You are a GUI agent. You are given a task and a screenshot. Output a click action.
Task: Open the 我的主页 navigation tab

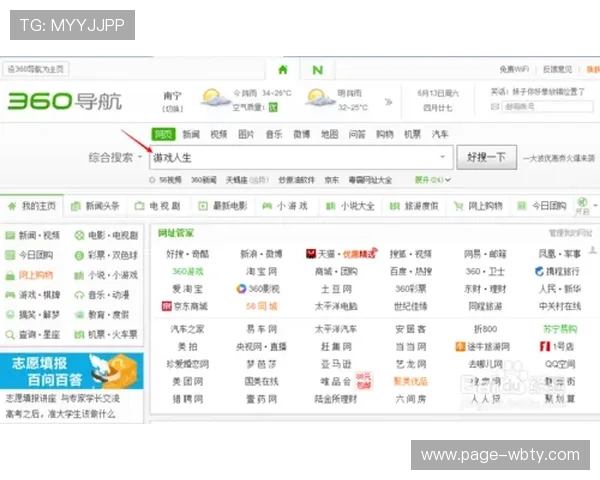click(x=32, y=206)
